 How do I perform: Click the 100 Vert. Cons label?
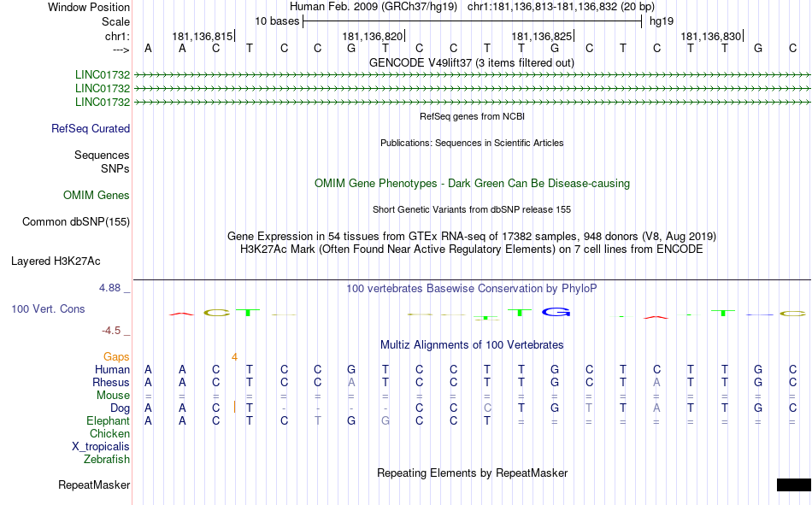[x=48, y=308]
